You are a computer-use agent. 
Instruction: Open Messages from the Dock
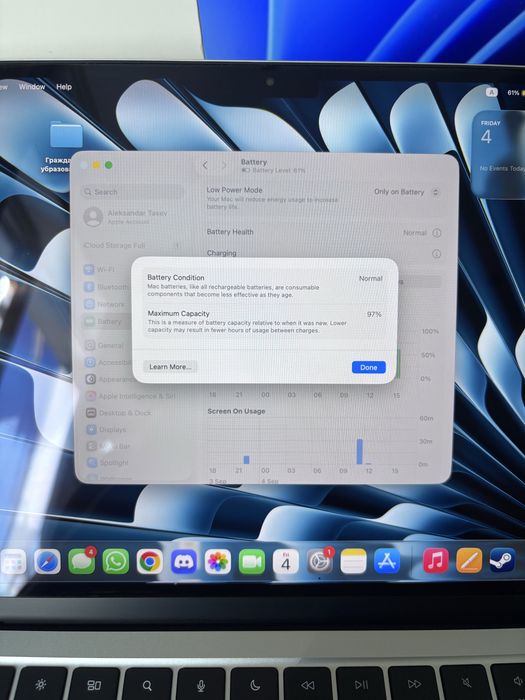click(82, 561)
